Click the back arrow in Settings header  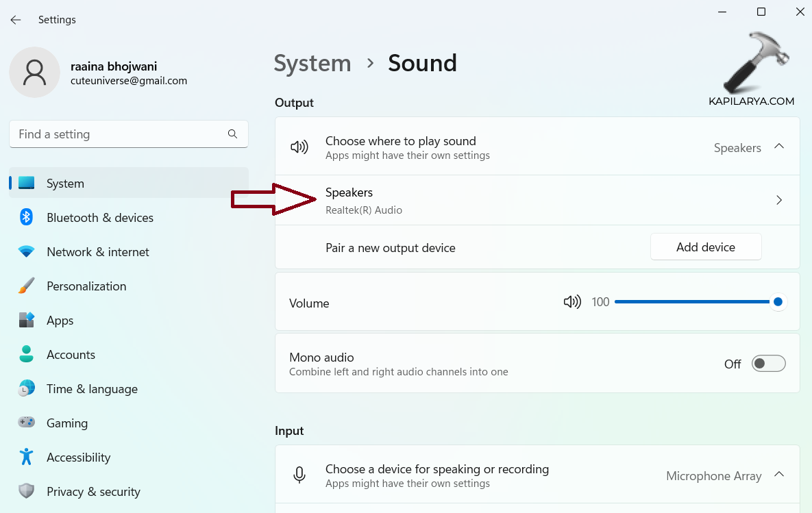tap(16, 20)
